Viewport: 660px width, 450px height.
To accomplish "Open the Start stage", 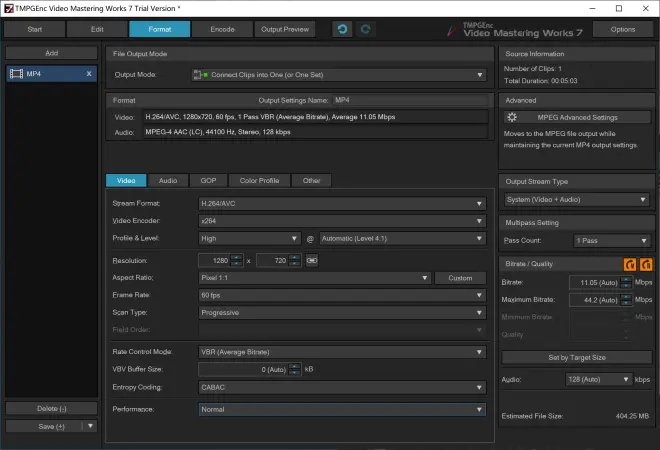I will click(35, 29).
